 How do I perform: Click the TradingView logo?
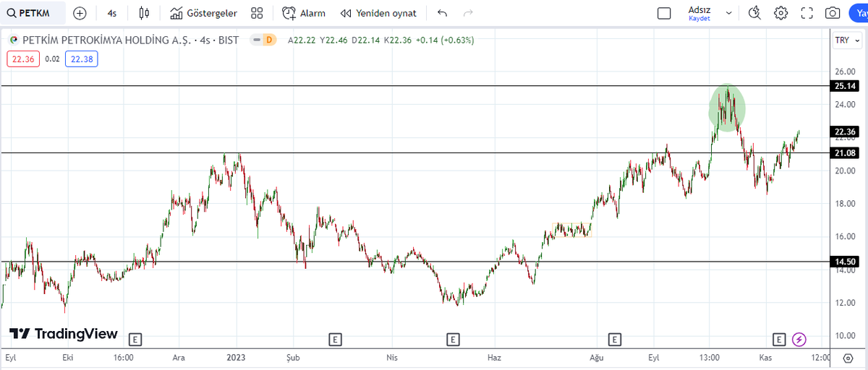[63, 334]
